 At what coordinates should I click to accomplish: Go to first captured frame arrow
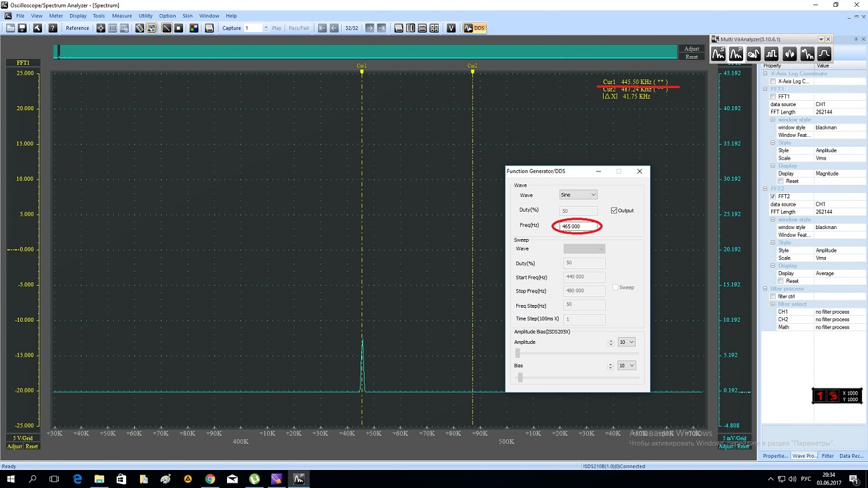pos(322,28)
